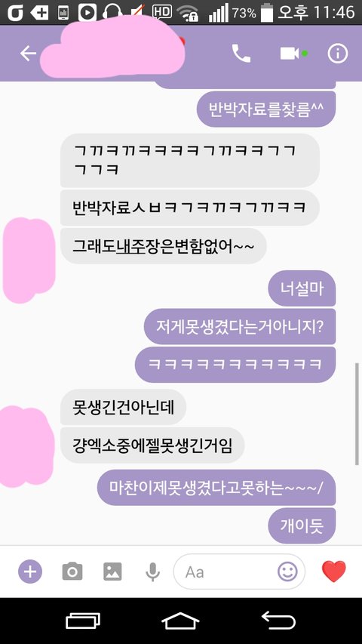Select the message '못생긴건아닌데'

(x=123, y=407)
